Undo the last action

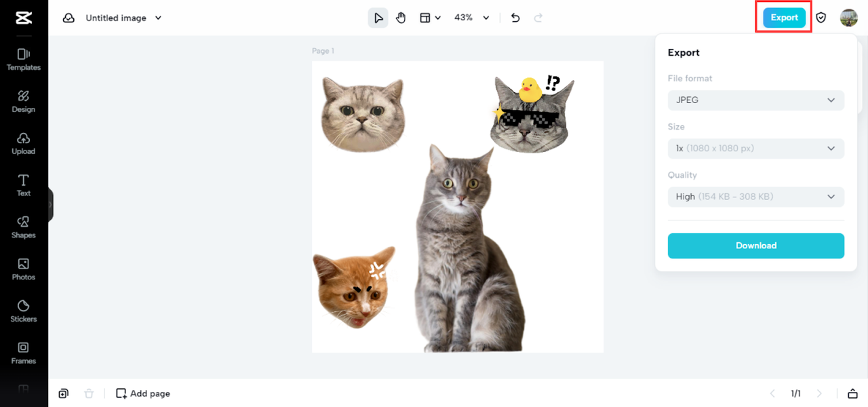click(515, 18)
